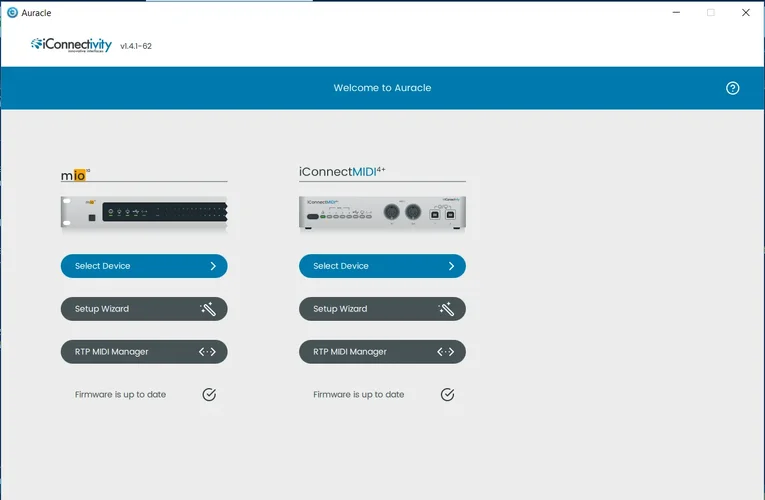This screenshot has height=500, width=765.
Task: Click 'Firmware is up to date' under mio10
Action: [121, 394]
